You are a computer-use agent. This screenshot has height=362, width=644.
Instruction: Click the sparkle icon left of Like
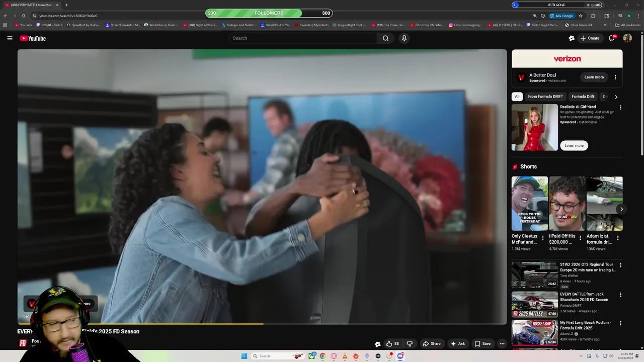point(377,344)
